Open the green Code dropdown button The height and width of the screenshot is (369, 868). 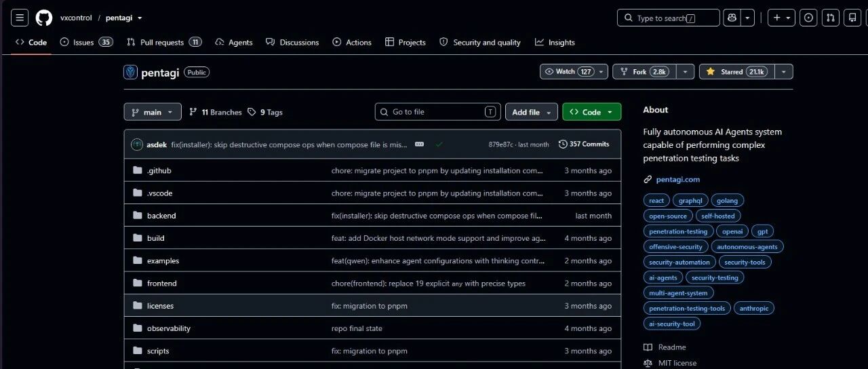pyautogui.click(x=591, y=112)
